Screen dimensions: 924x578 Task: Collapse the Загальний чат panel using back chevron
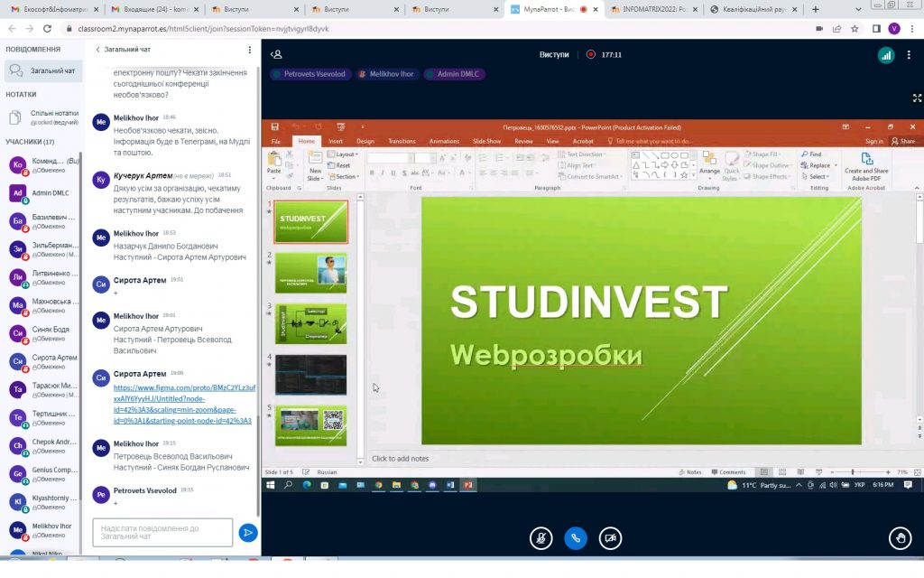(97, 50)
